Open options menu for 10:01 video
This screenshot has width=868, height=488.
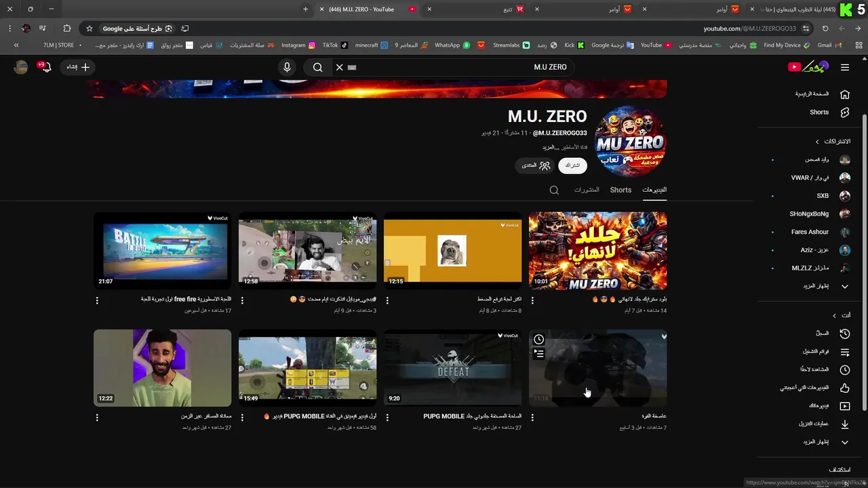[532, 300]
